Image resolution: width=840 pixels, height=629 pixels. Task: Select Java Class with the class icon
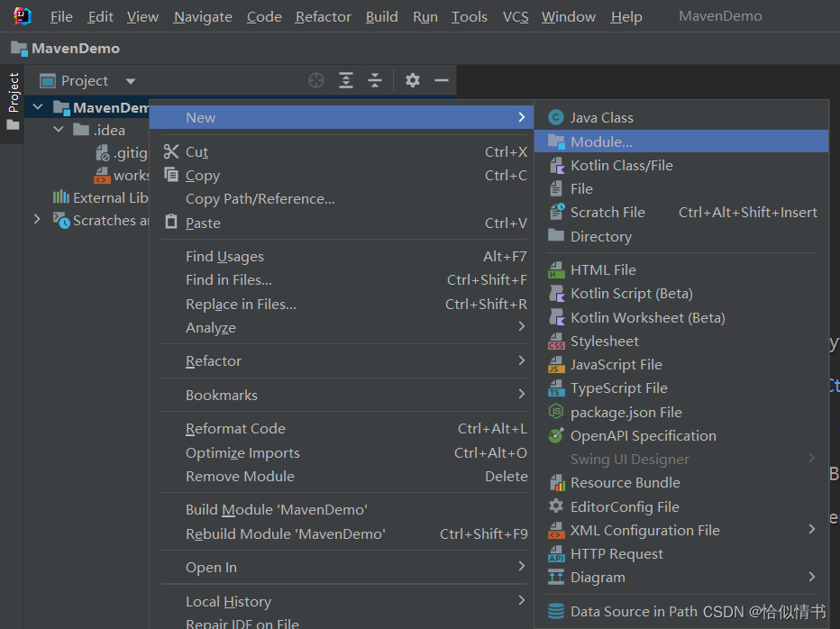click(602, 116)
